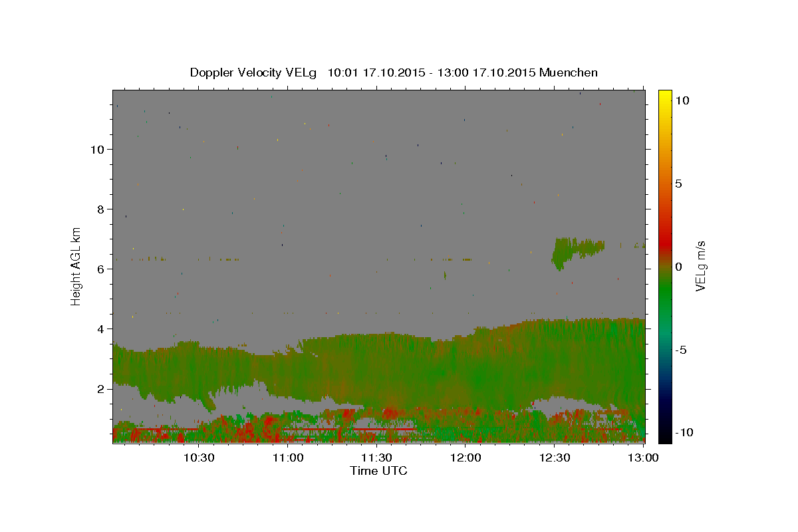
Task: Click the height tick label 2
Action: 100,388
